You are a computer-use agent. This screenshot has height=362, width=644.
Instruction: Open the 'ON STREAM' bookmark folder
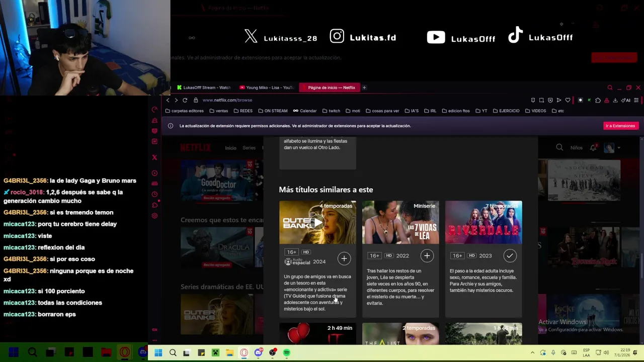pos(273,111)
